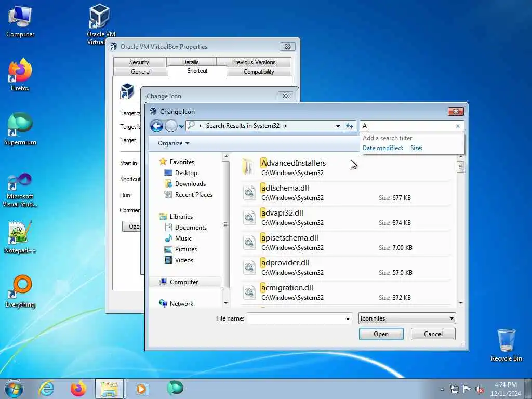Open Desktop in the Favorites list
The width and height of the screenshot is (532, 399).
coord(186,172)
